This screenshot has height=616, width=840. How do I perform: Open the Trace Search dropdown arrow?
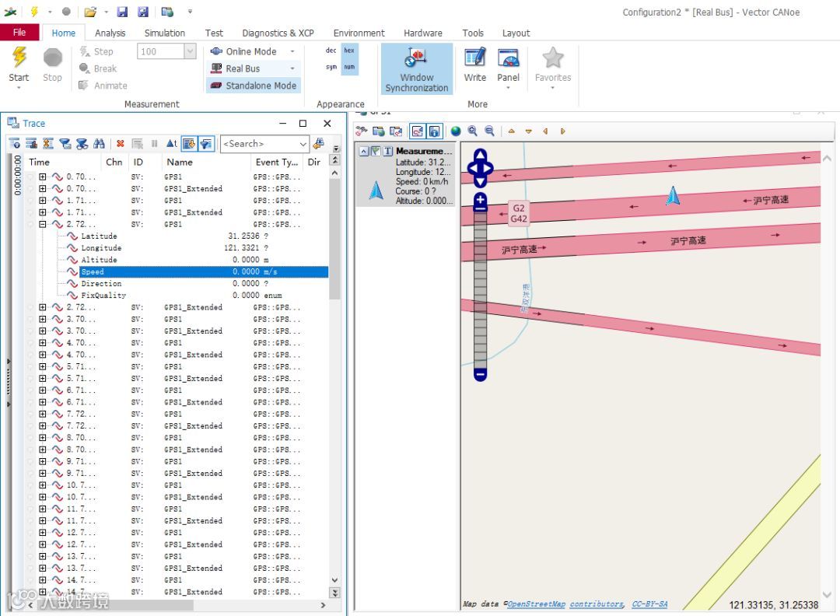(303, 144)
